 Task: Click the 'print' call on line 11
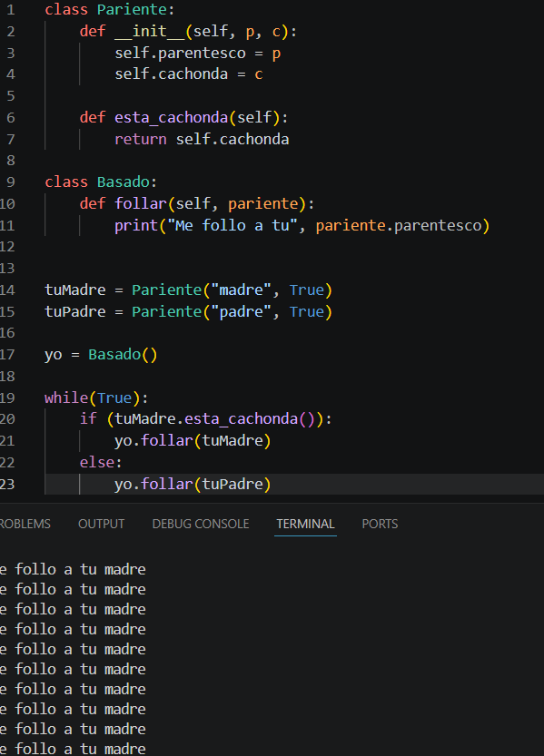coord(136,225)
